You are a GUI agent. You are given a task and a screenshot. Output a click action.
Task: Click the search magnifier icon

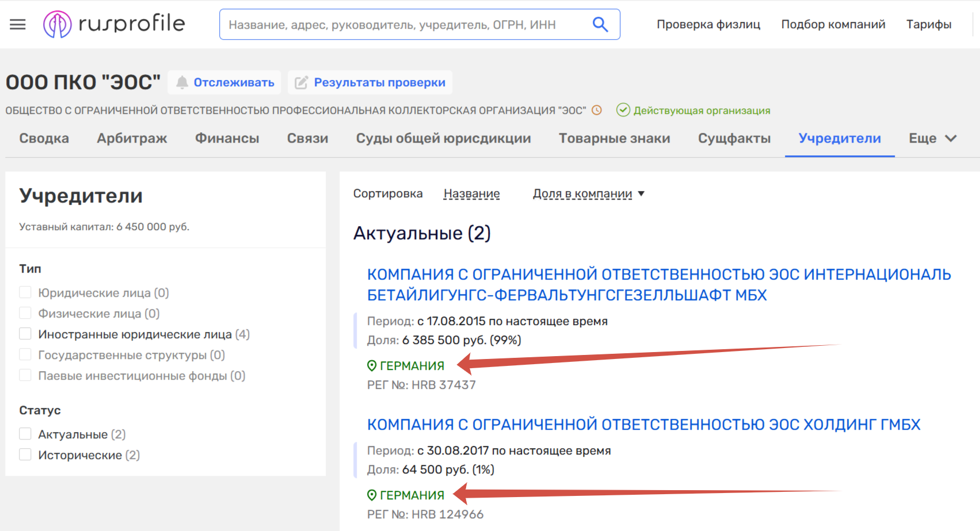click(600, 24)
